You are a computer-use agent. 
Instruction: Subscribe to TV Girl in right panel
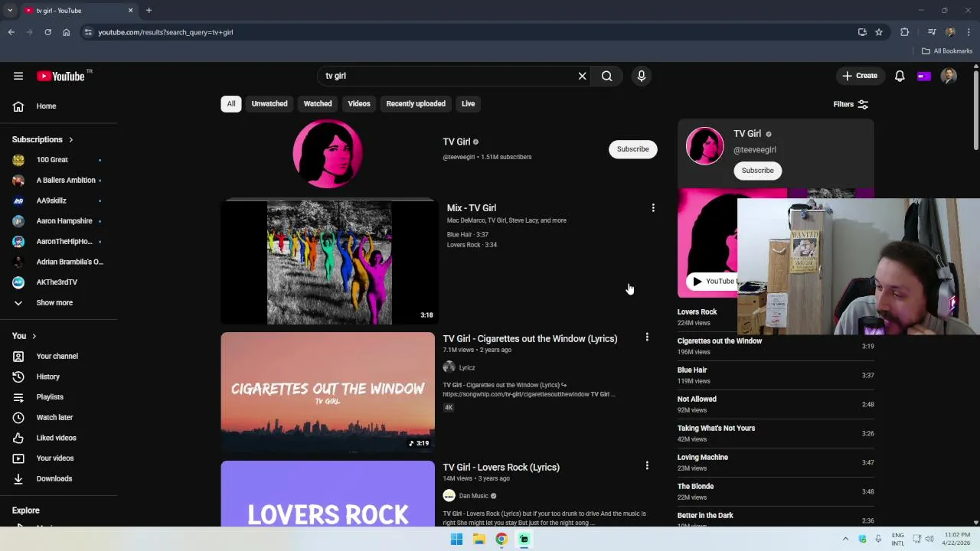click(757, 171)
